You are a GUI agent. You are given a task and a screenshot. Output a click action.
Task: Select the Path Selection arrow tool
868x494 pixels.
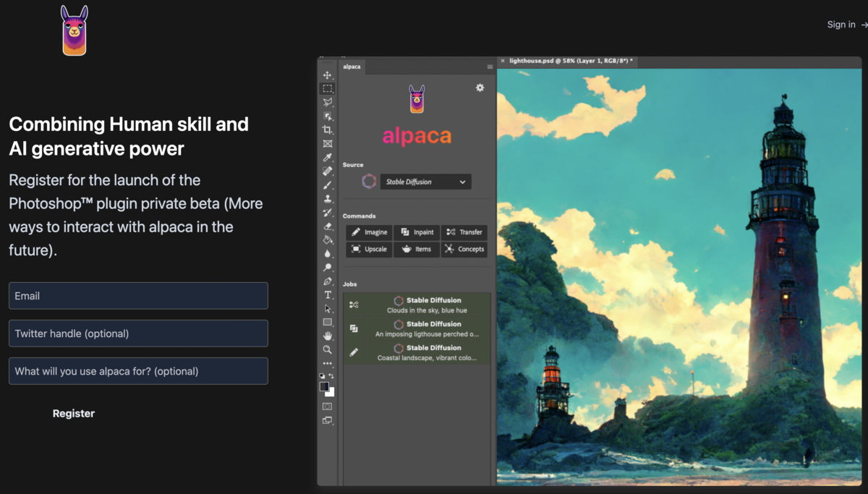[x=327, y=308]
